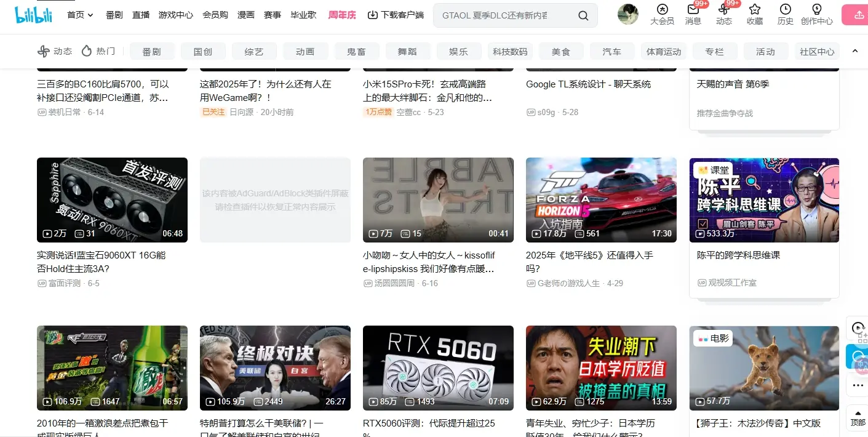Open the 陈平跨学科思维课 course thumbnail
Image resolution: width=868 pixels, height=437 pixels.
tap(764, 200)
